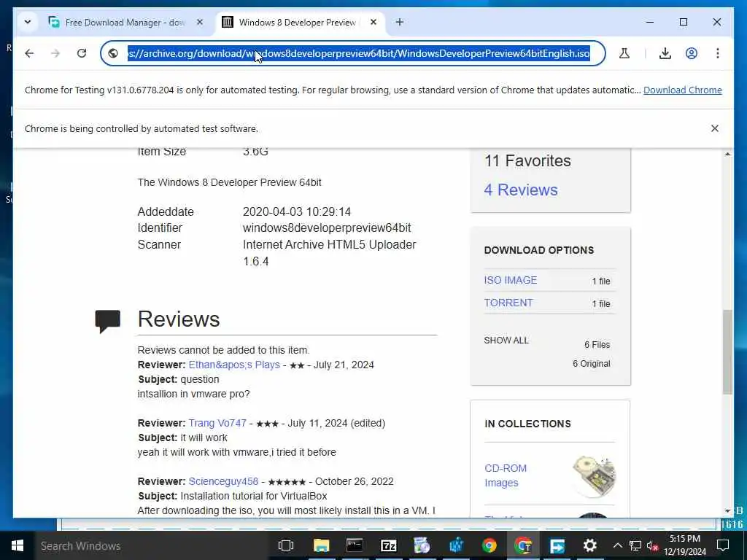Reload the current page
The width and height of the screenshot is (747, 560).
coord(82,53)
